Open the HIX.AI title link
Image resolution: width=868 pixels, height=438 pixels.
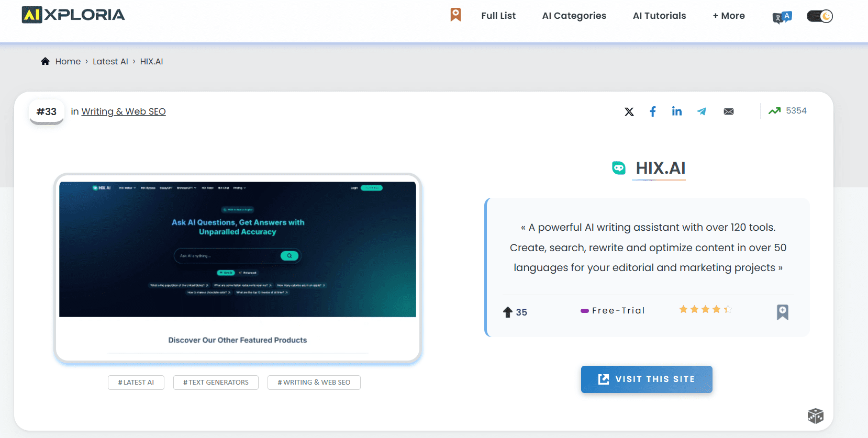[660, 168]
